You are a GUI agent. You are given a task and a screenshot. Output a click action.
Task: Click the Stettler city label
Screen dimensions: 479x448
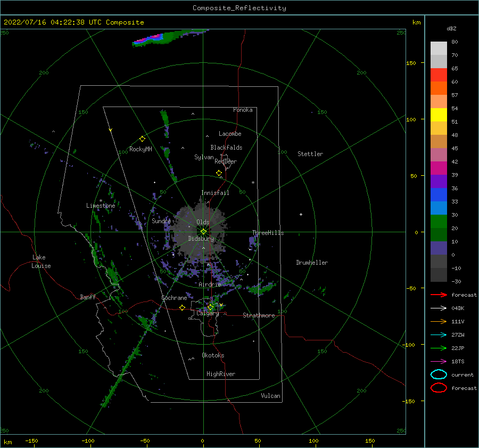(310, 154)
